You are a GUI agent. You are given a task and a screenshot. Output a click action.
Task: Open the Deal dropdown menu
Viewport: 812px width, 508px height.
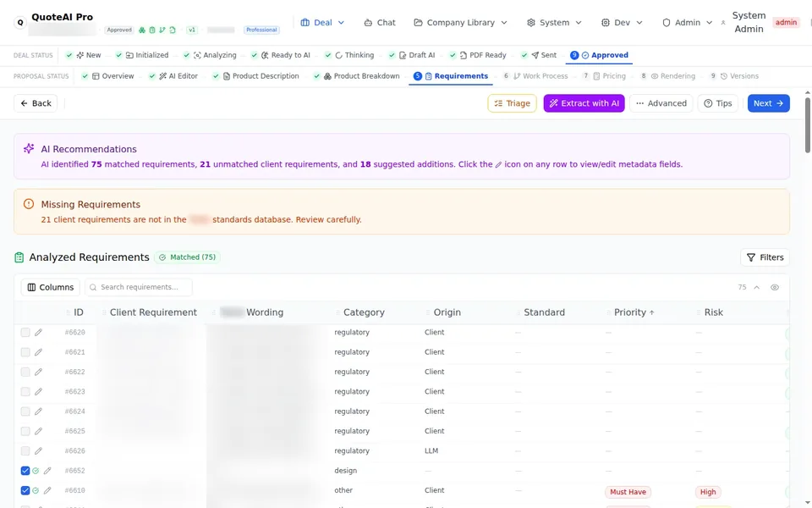pos(322,23)
